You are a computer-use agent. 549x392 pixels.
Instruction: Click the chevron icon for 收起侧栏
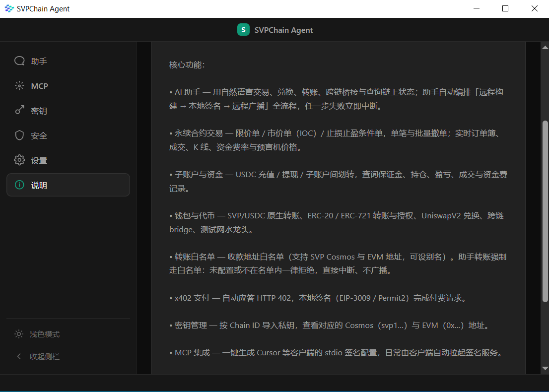tap(19, 356)
